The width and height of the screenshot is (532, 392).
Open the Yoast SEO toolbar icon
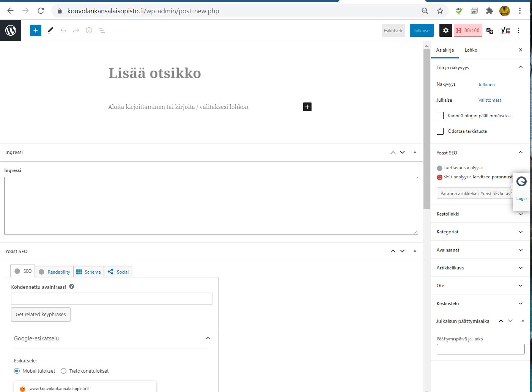(x=504, y=30)
